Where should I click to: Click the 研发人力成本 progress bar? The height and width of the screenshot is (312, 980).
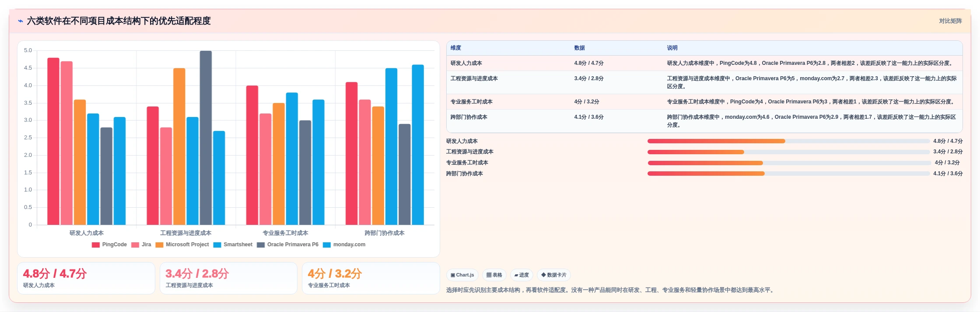pyautogui.click(x=788, y=141)
